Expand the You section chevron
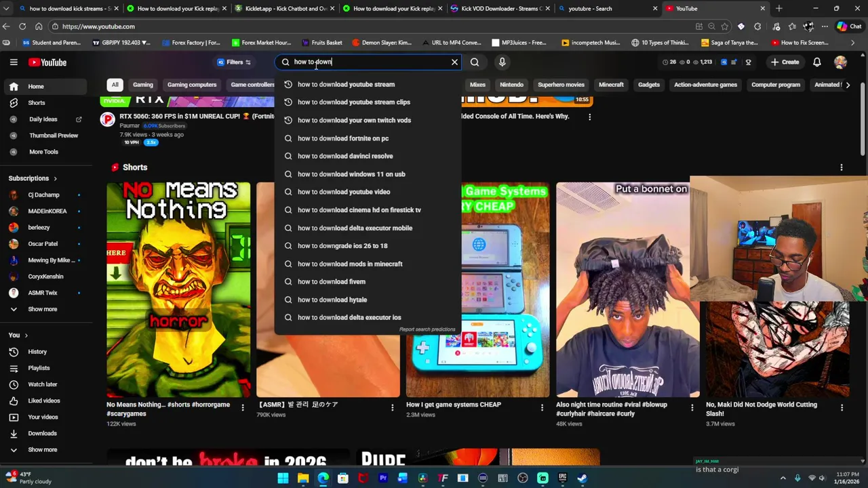Screen dimensions: 868x488 click(26, 335)
